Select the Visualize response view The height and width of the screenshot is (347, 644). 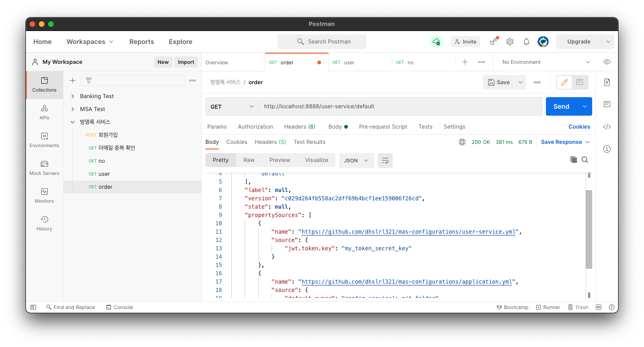click(316, 160)
